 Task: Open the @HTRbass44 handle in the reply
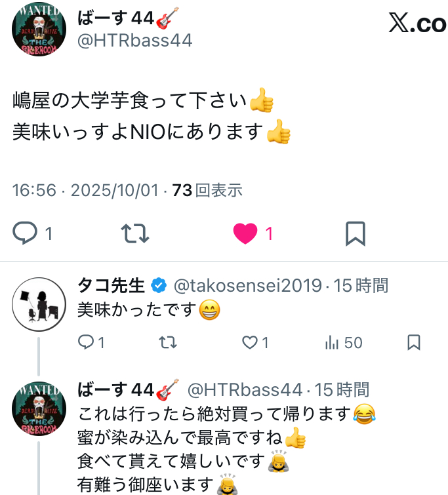(245, 389)
